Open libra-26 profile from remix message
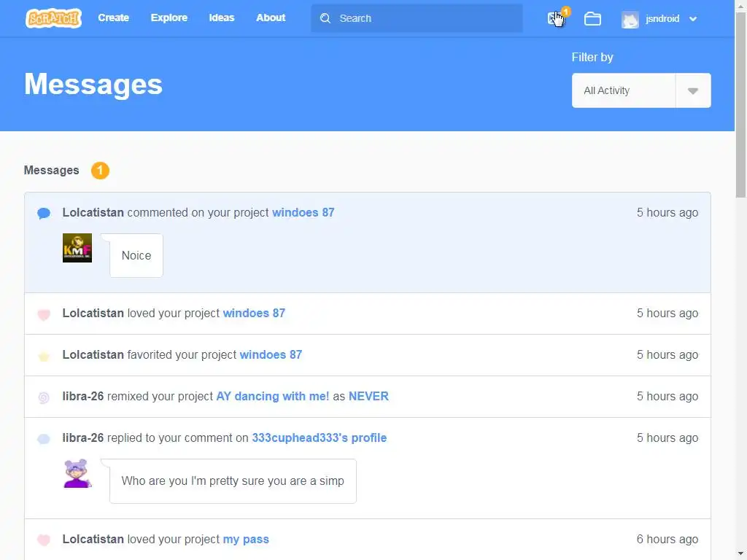This screenshot has height=560, width=747. pos(83,396)
